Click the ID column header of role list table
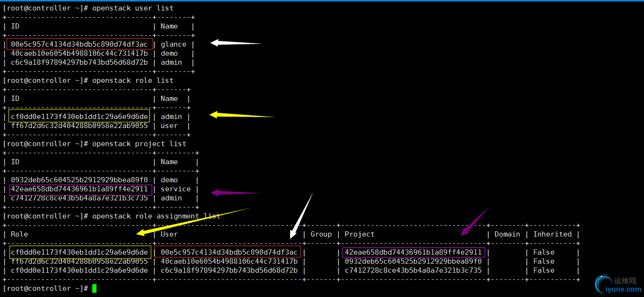The height and width of the screenshot is (297, 644). [15, 99]
